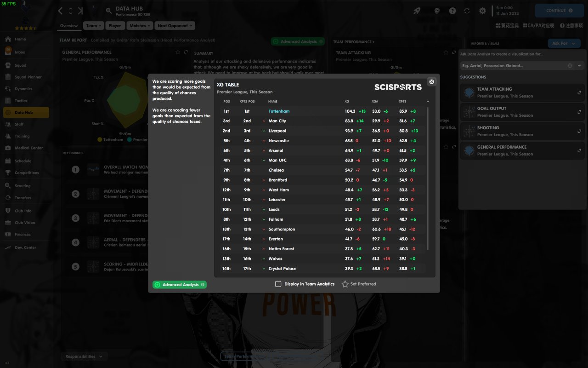
Task: Click the XG table vertical scrollbar
Action: (428, 178)
